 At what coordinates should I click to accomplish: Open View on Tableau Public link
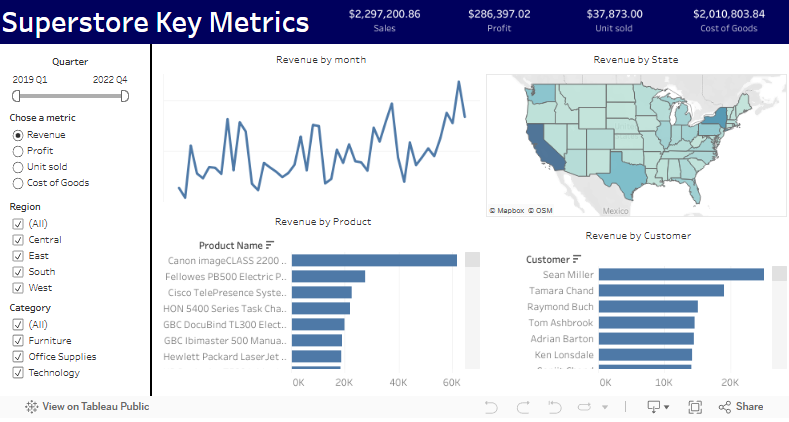pos(86,407)
